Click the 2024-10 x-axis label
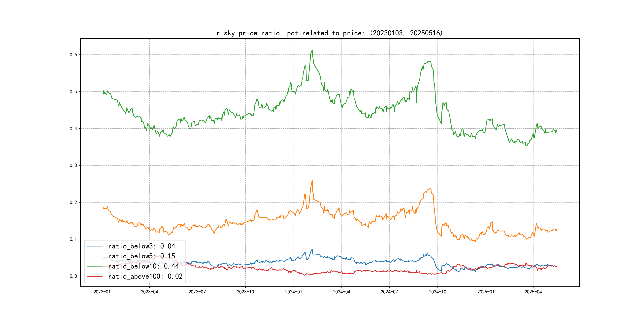 [x=437, y=292]
